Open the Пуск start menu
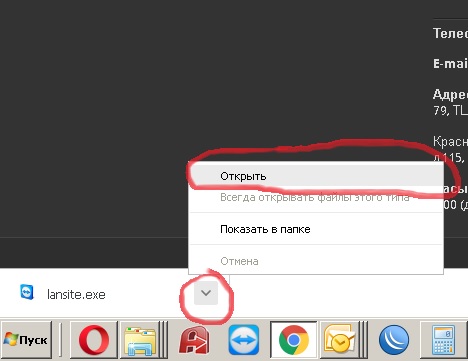Image resolution: width=468 pixels, height=361 pixels. pyautogui.click(x=26, y=340)
